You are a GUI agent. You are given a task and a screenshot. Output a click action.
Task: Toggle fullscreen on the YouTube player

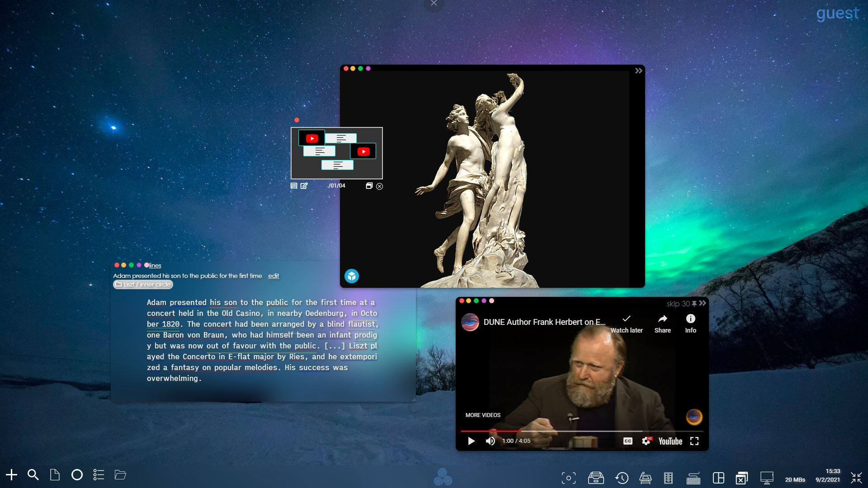[694, 441]
